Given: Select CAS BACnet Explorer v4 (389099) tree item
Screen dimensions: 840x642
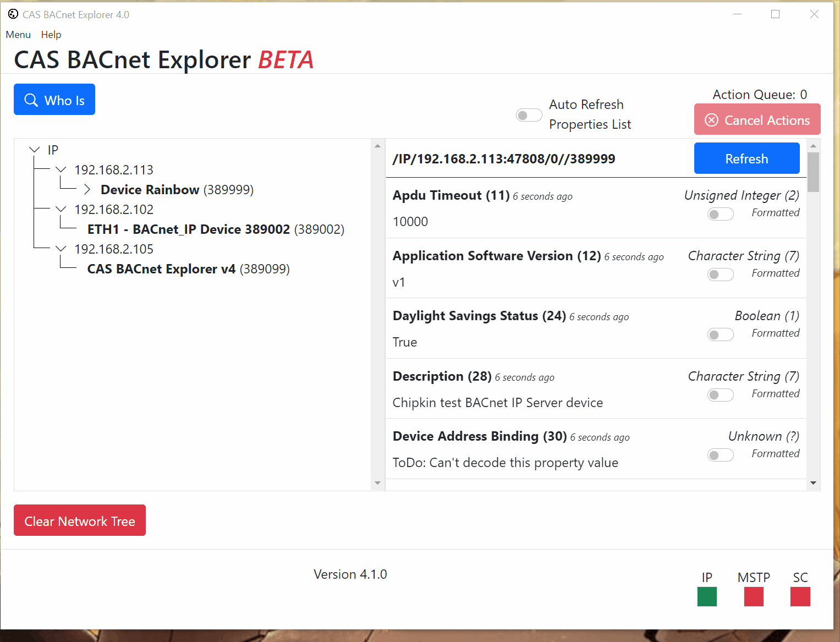Looking at the screenshot, I should click(188, 269).
